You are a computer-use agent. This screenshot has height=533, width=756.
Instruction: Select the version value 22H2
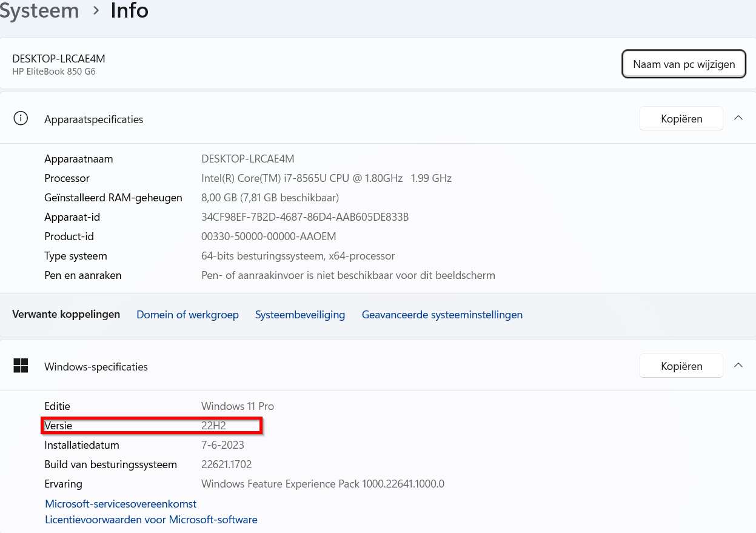213,426
